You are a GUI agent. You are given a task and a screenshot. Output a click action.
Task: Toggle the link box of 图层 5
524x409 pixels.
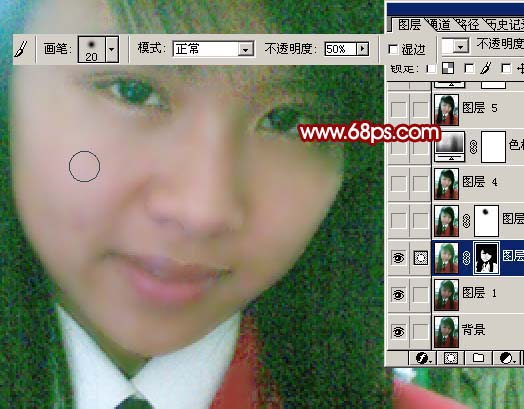420,109
